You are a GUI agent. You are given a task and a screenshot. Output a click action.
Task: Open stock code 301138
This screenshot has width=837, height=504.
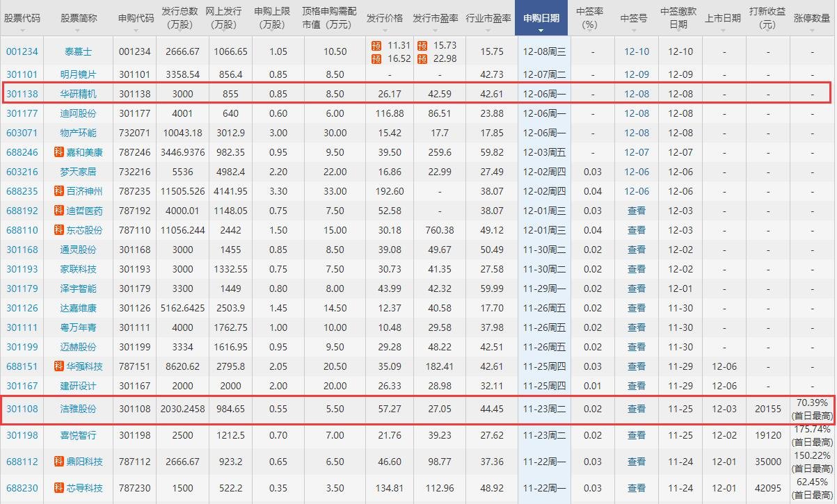tap(22, 94)
